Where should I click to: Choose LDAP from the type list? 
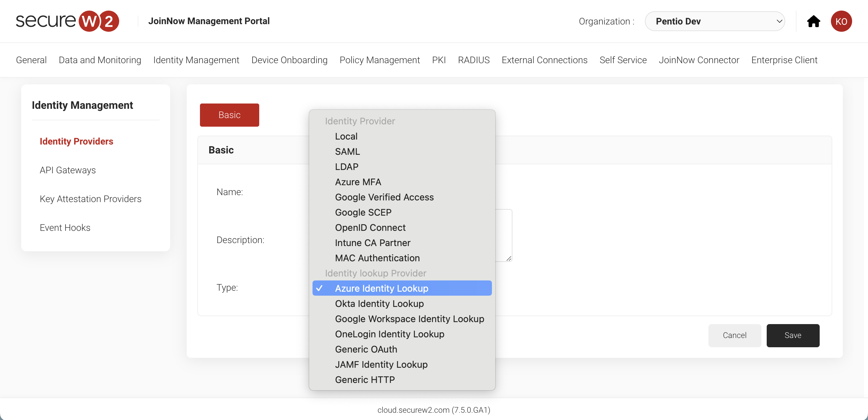tap(402, 167)
